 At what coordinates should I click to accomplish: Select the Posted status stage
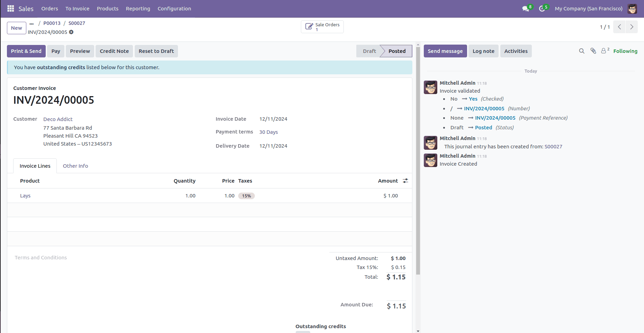[396, 51]
